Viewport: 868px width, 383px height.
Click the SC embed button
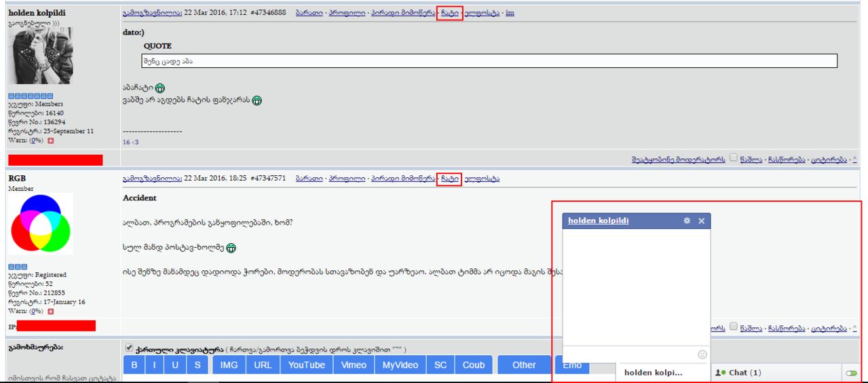coord(440,365)
